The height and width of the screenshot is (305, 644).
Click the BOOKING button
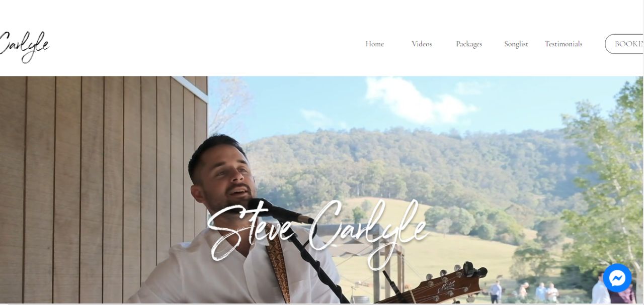[624, 44]
